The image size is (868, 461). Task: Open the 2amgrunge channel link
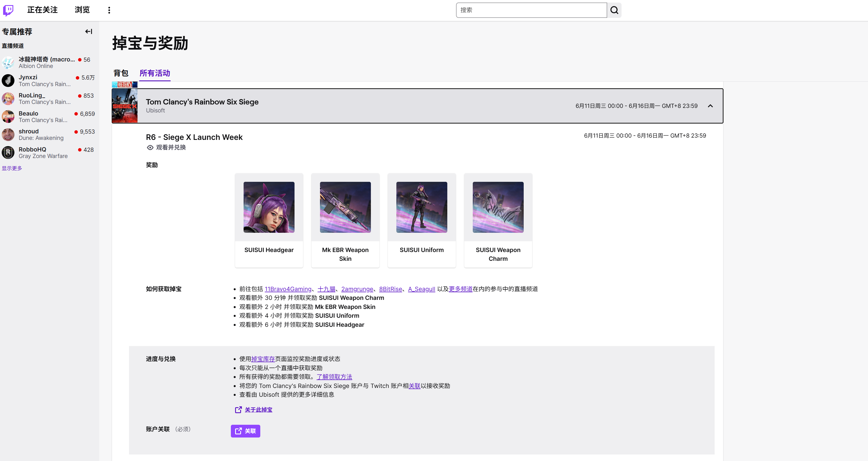[x=357, y=289]
